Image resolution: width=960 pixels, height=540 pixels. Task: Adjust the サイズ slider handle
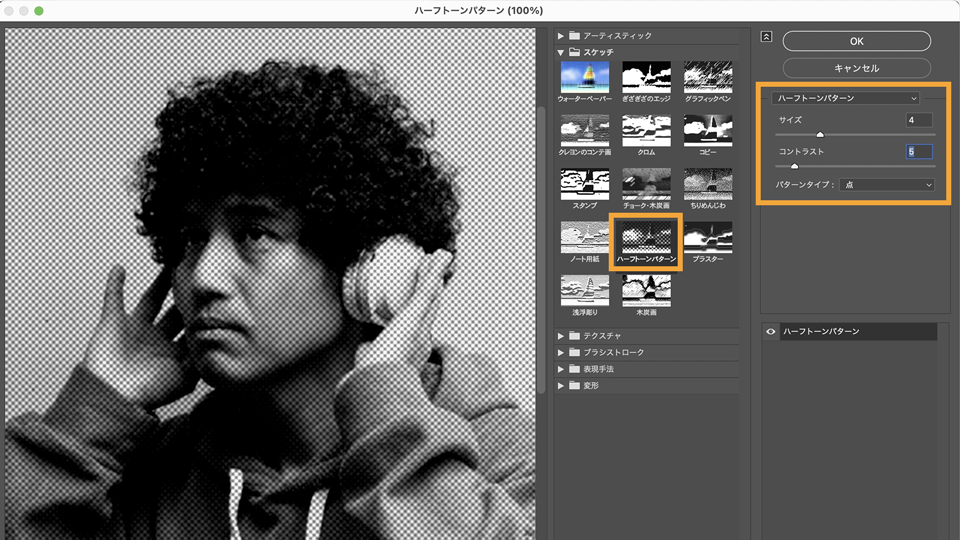pos(820,135)
